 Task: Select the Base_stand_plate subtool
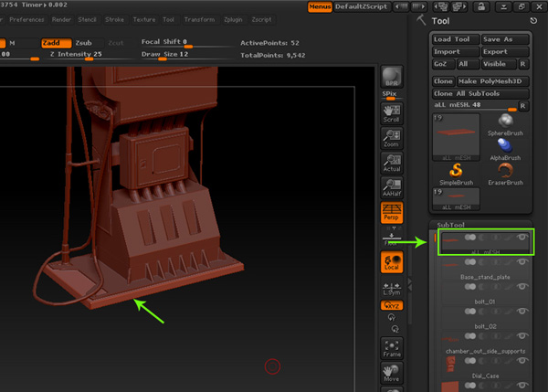pos(485,270)
